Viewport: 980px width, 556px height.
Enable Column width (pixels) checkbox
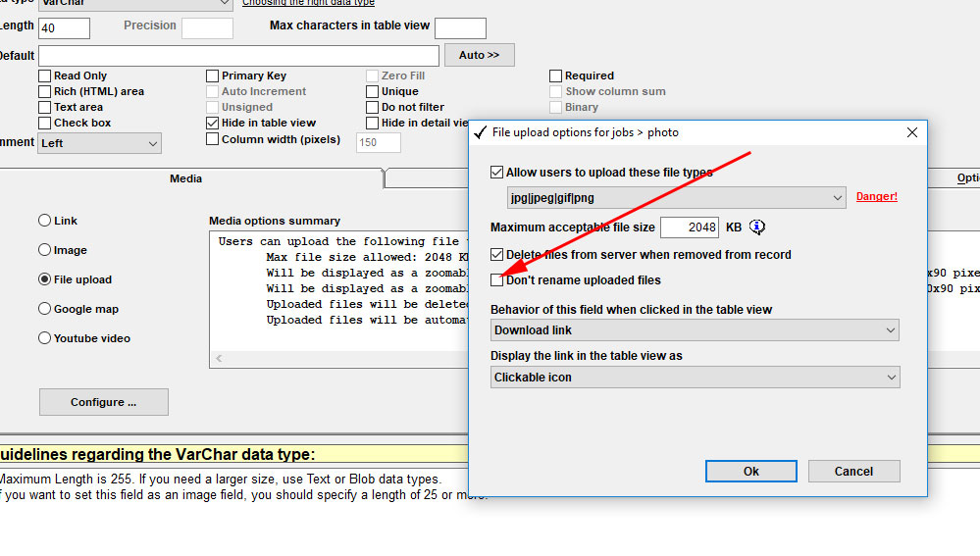click(x=213, y=138)
